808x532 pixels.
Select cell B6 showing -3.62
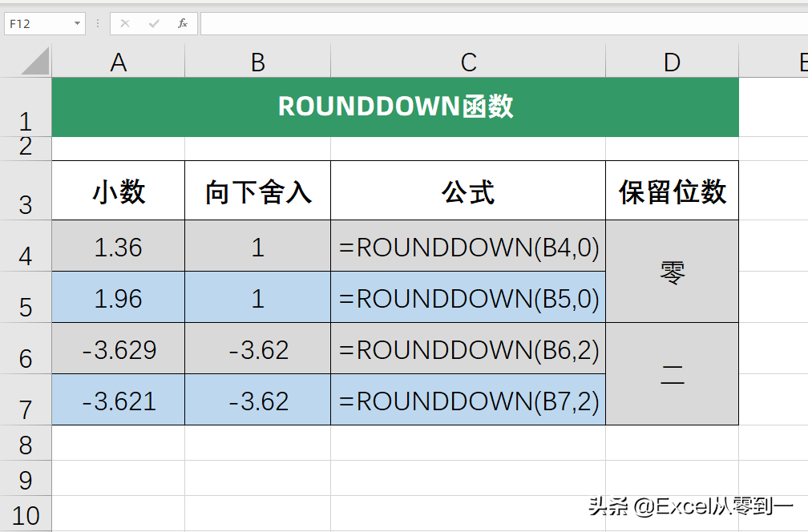click(x=257, y=349)
